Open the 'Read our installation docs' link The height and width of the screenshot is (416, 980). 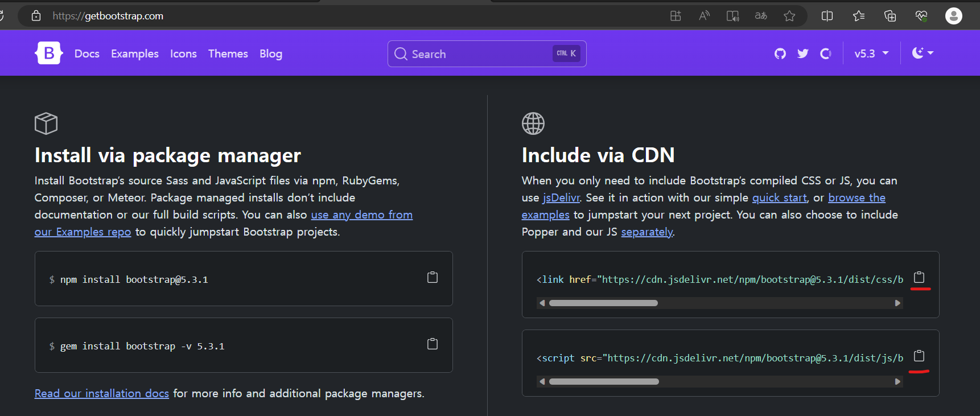coord(102,393)
